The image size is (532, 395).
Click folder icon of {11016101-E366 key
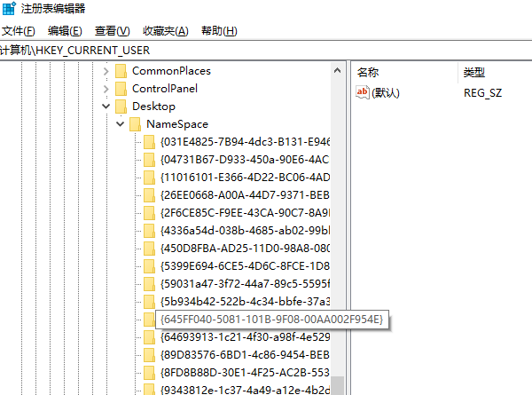(149, 178)
